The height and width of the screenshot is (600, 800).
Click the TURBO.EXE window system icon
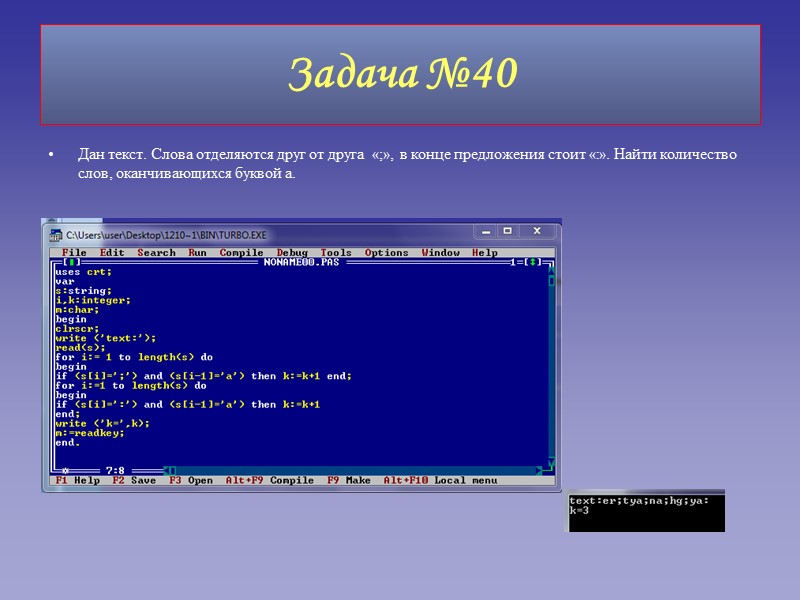[56, 235]
